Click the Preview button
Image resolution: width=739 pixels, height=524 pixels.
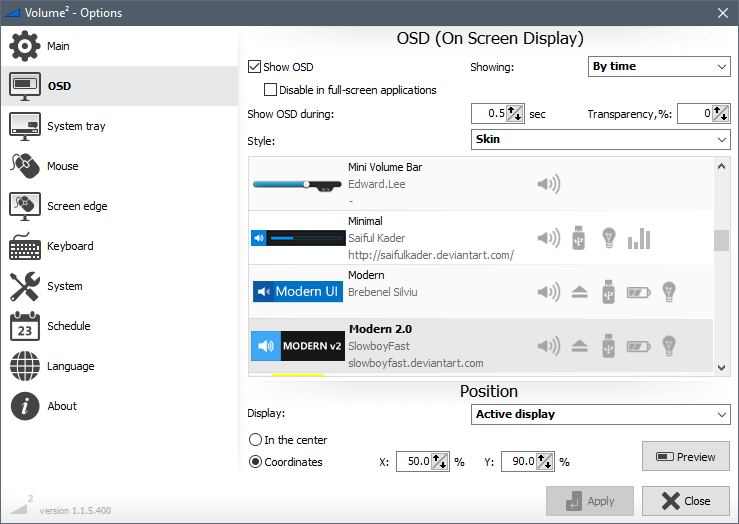pos(685,457)
